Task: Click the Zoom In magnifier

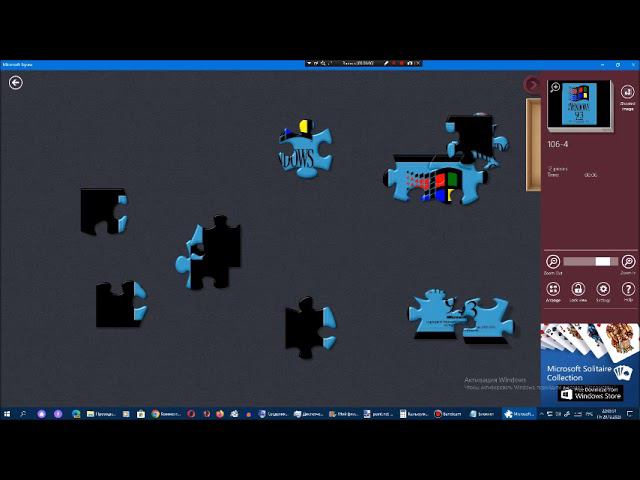Action: coord(628,264)
